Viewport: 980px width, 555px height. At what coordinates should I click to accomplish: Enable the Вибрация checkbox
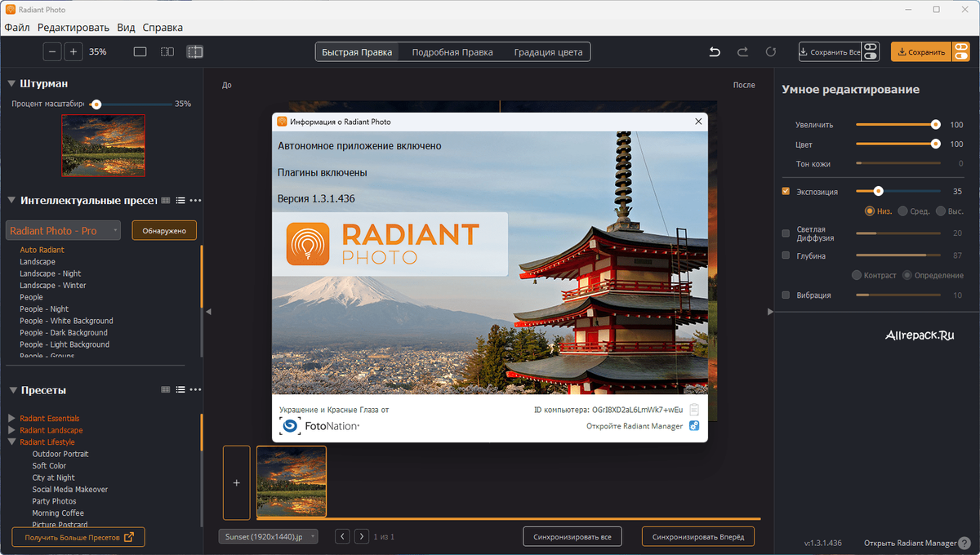(786, 295)
